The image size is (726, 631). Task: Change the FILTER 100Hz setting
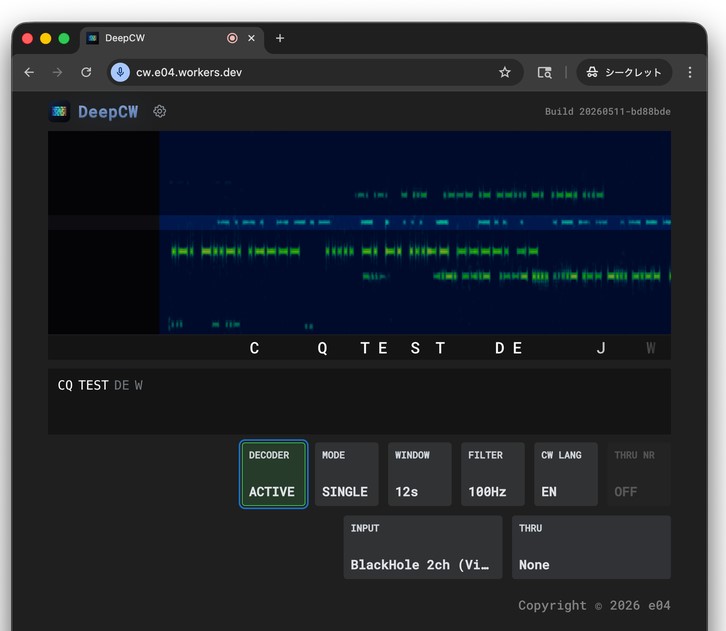click(x=493, y=474)
